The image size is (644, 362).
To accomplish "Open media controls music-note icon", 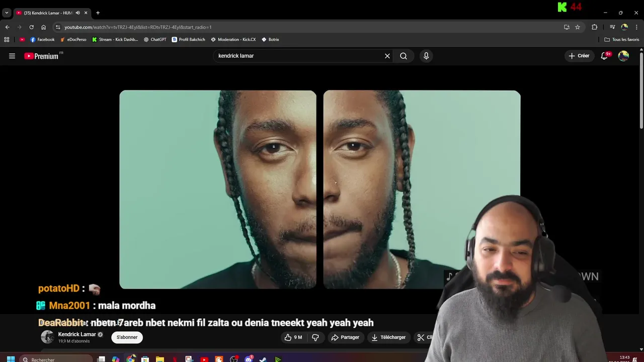I will click(612, 27).
